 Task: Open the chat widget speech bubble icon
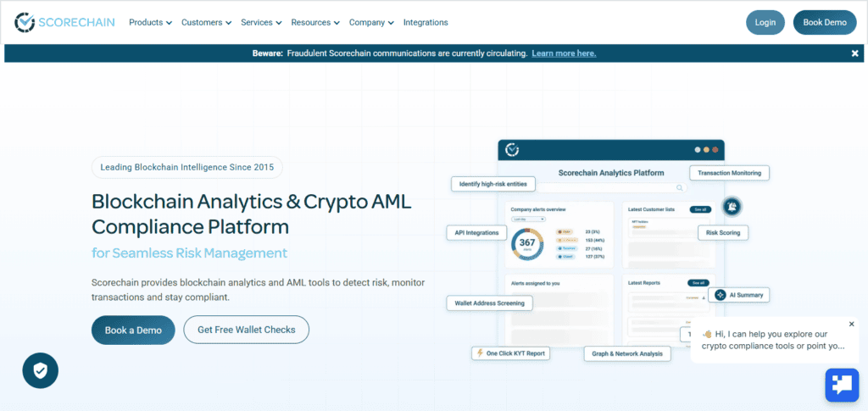tap(842, 385)
